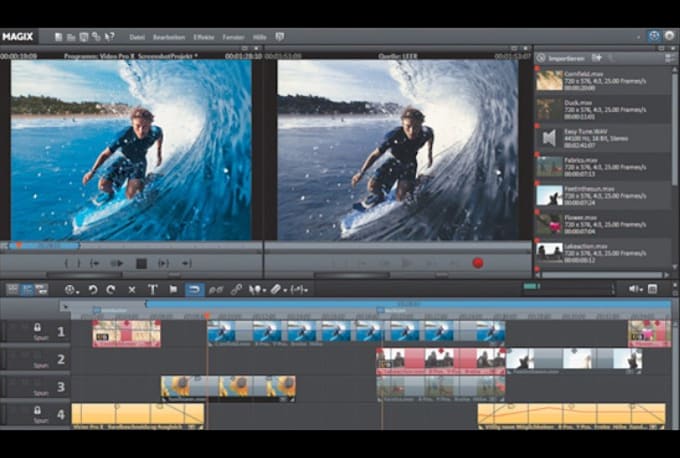This screenshot has height=458, width=680.
Task: Change media pool view options icon
Action: pyautogui.click(x=670, y=58)
